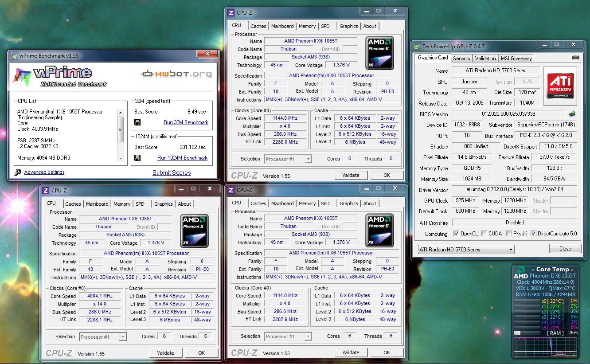Click the Advanced Settings magnifier icon in wPrime

pos(17,172)
